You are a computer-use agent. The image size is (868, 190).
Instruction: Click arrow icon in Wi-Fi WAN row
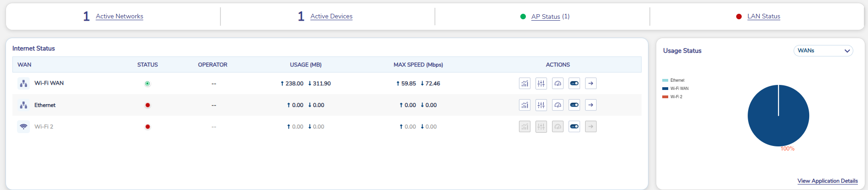tap(591, 84)
